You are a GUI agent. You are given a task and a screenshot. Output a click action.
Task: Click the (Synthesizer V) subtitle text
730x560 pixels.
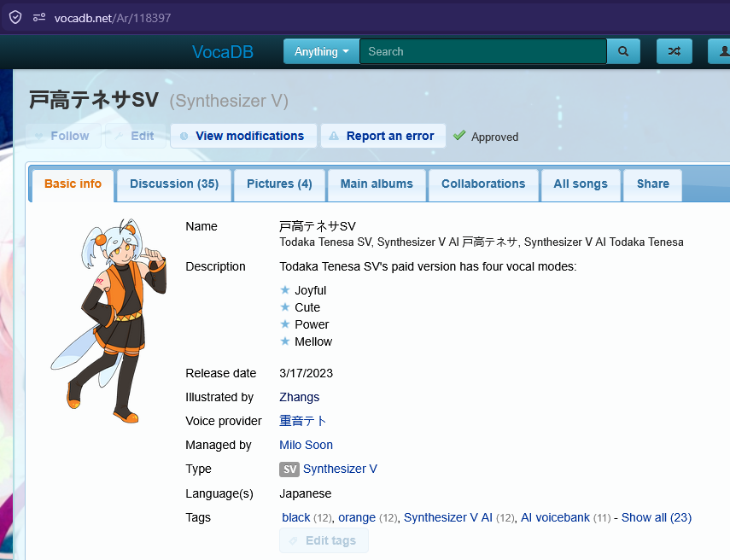229,101
